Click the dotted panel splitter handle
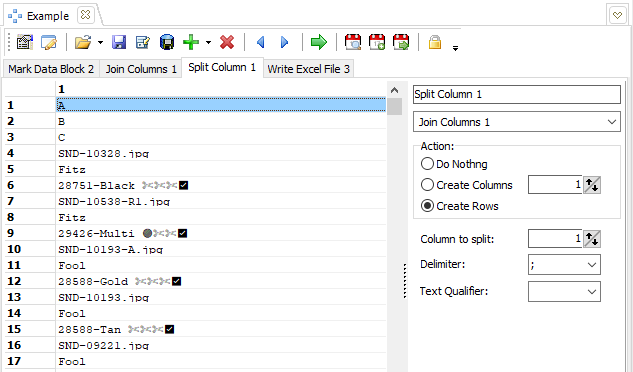Image resolution: width=633 pixels, height=372 pixels. (405, 281)
